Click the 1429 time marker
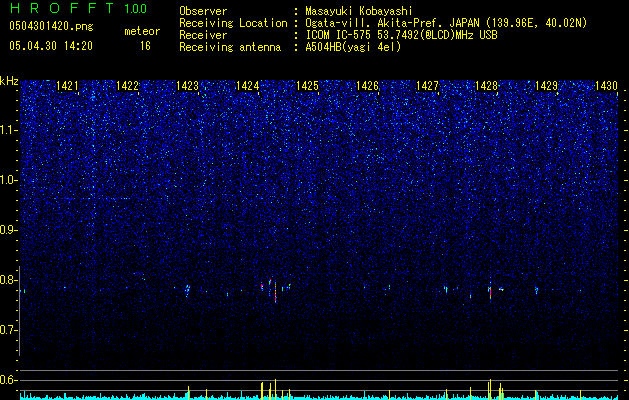 [x=546, y=85]
